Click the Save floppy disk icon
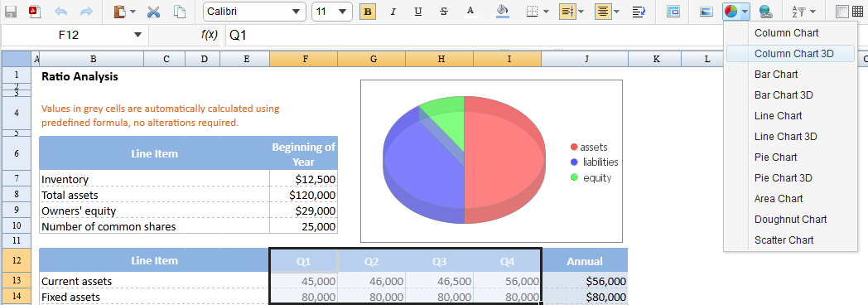Viewport: 868px width, 305px height. pos(11,11)
